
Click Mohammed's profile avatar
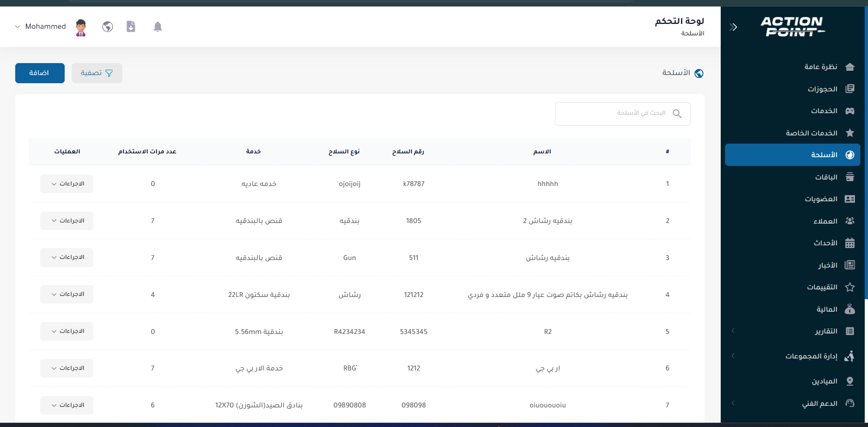pos(81,27)
